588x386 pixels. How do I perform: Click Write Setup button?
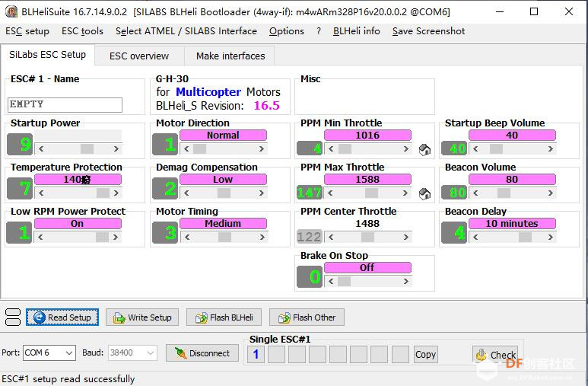(x=142, y=317)
